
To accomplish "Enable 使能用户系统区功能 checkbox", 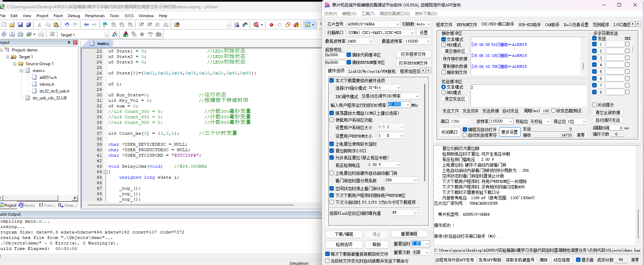I will pos(331,120).
